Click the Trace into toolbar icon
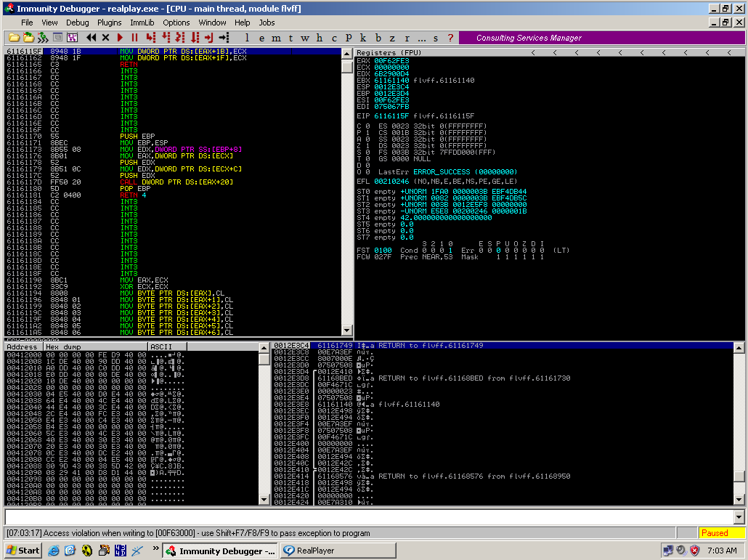748x560 pixels. pyautogui.click(x=180, y=38)
